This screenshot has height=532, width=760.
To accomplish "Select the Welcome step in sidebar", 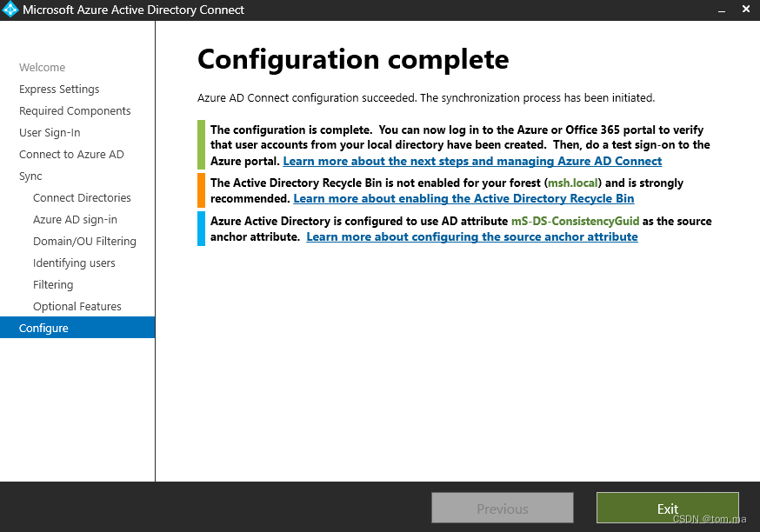I will (x=42, y=67).
